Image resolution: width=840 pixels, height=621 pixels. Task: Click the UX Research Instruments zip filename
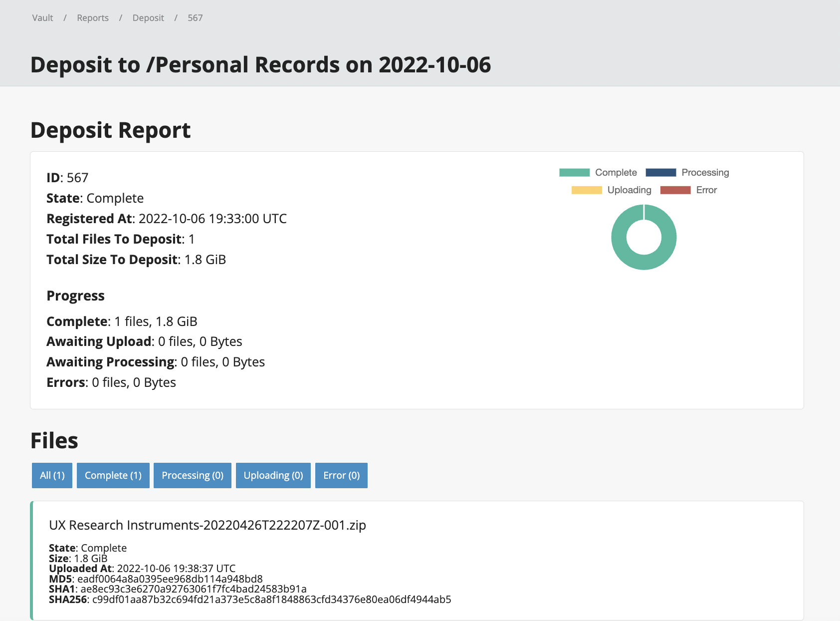pos(208,525)
